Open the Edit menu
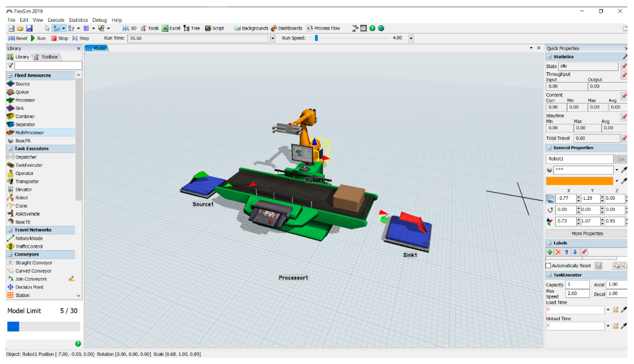 [24, 20]
